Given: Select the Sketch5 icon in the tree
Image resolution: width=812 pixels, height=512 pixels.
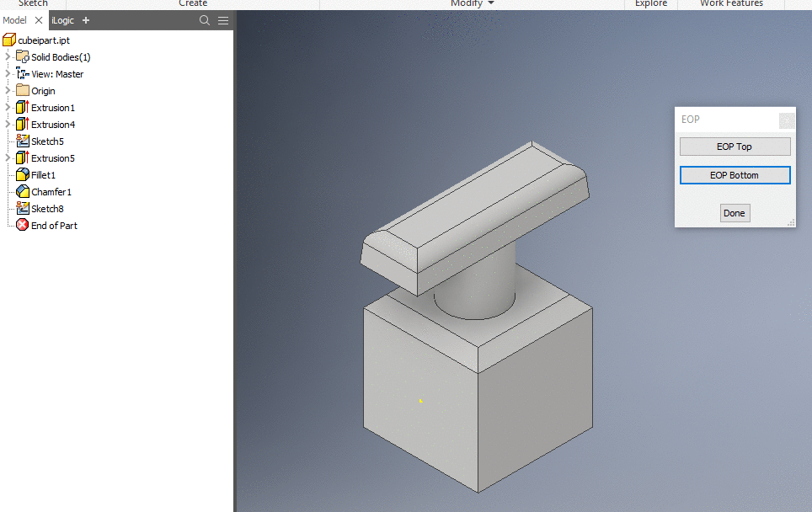Looking at the screenshot, I should click(x=21, y=141).
